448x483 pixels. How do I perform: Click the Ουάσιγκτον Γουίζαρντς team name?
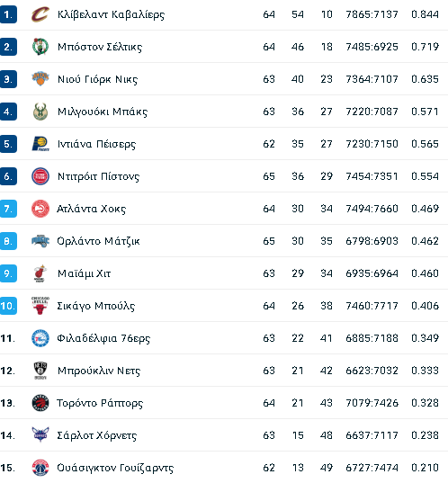point(115,468)
